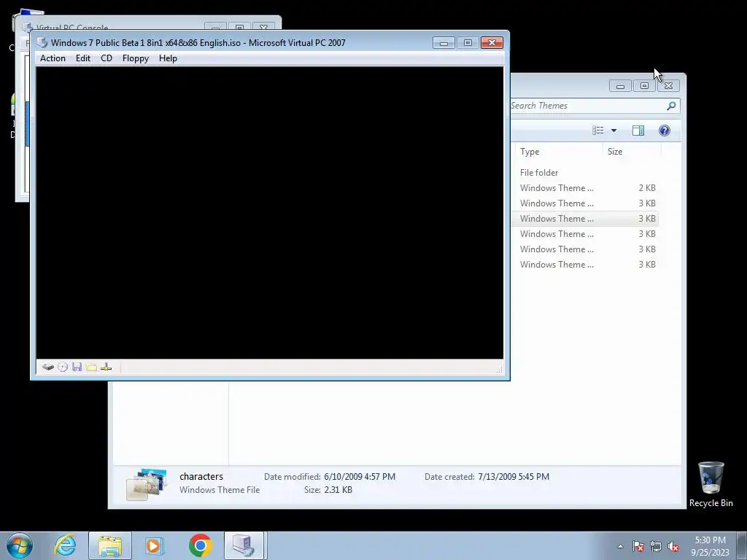Click the search magnifier icon in Explorer
This screenshot has width=747, height=560.
point(671,106)
